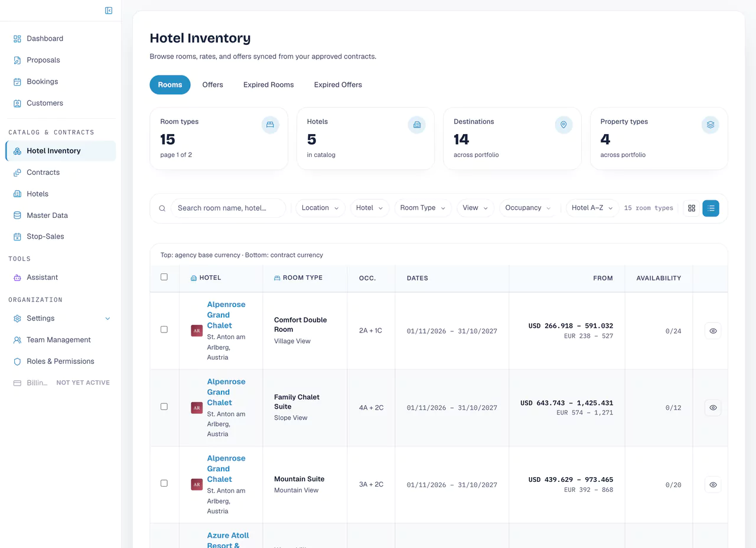The width and height of the screenshot is (756, 548).
Task: Collapse the sidebar panel icon
Action: (109, 11)
